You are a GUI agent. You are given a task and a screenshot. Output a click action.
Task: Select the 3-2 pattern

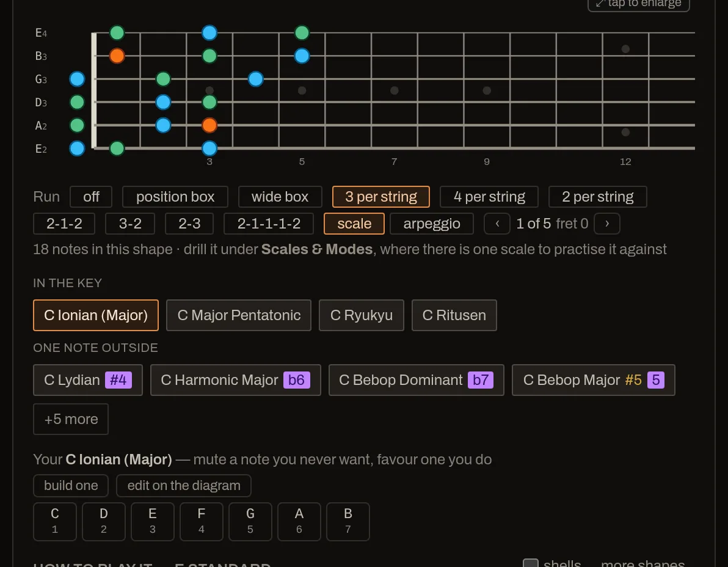pyautogui.click(x=130, y=224)
